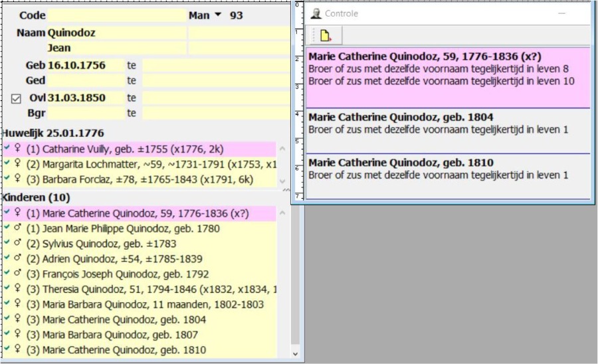The width and height of the screenshot is (598, 364).
Task: Click the male symbol beside François Joseph Quinodoz
Action: (17, 274)
